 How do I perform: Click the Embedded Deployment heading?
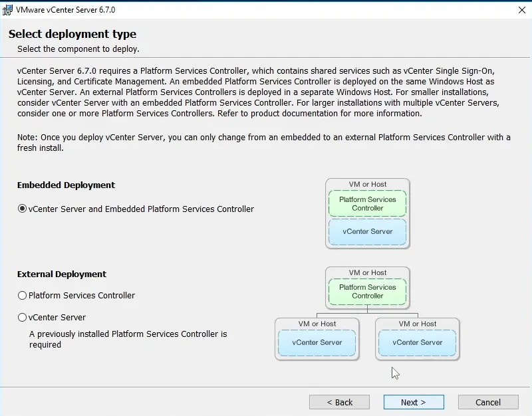coord(66,185)
